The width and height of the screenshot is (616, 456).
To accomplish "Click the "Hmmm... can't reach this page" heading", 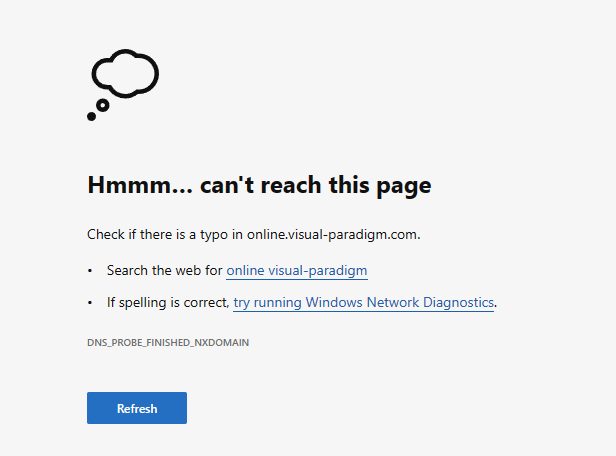I will point(259,185).
